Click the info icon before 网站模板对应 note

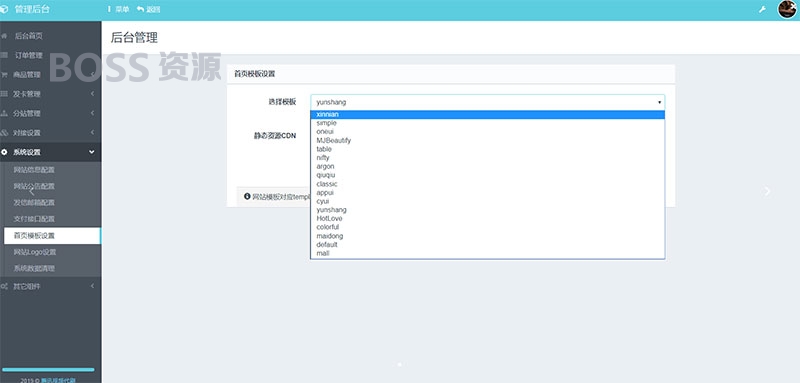[x=247, y=196]
